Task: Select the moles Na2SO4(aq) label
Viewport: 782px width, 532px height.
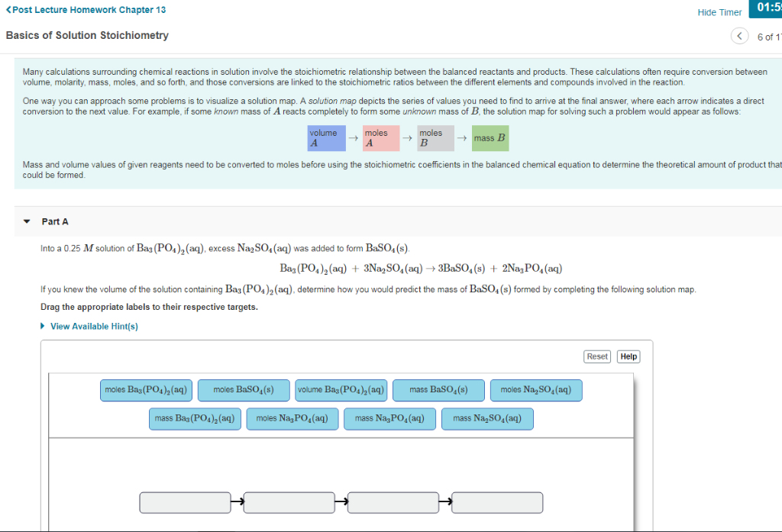Action: (536, 390)
